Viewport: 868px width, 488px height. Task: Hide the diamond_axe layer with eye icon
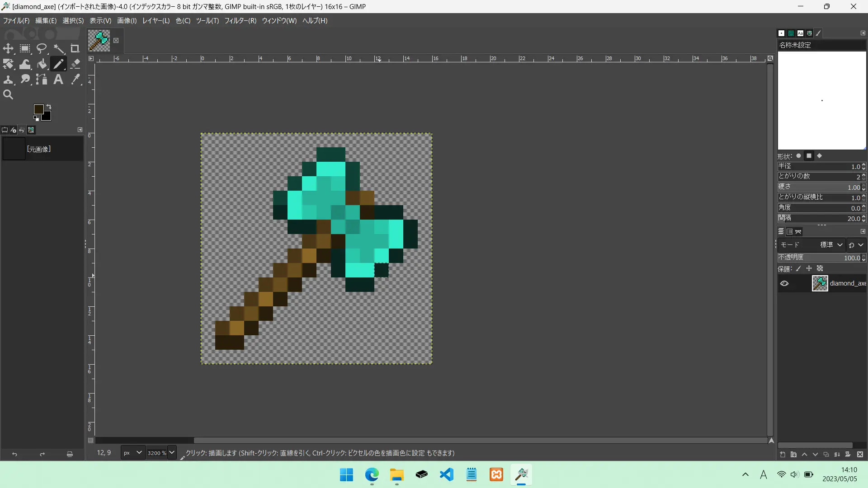click(x=784, y=284)
